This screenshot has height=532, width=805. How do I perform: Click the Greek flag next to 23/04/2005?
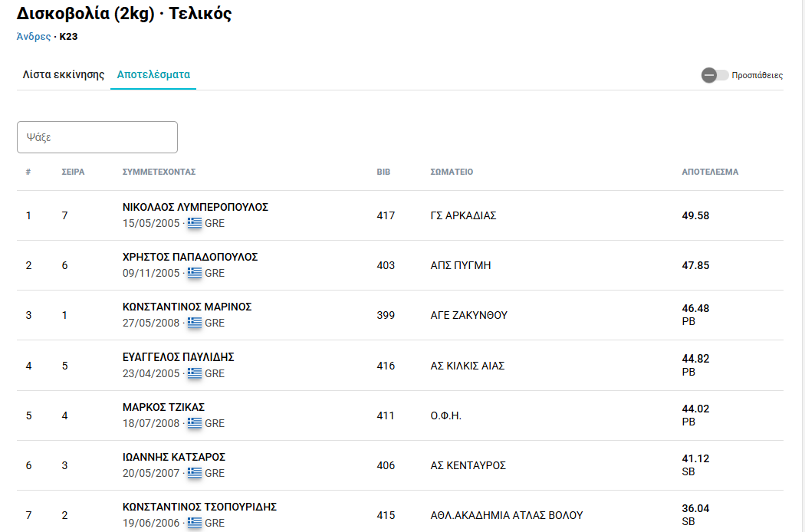point(195,373)
